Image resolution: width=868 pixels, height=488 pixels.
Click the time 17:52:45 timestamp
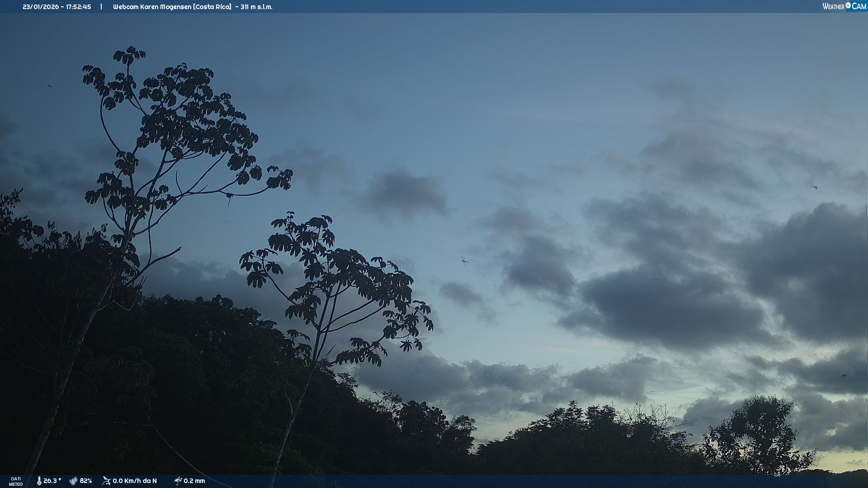79,7
